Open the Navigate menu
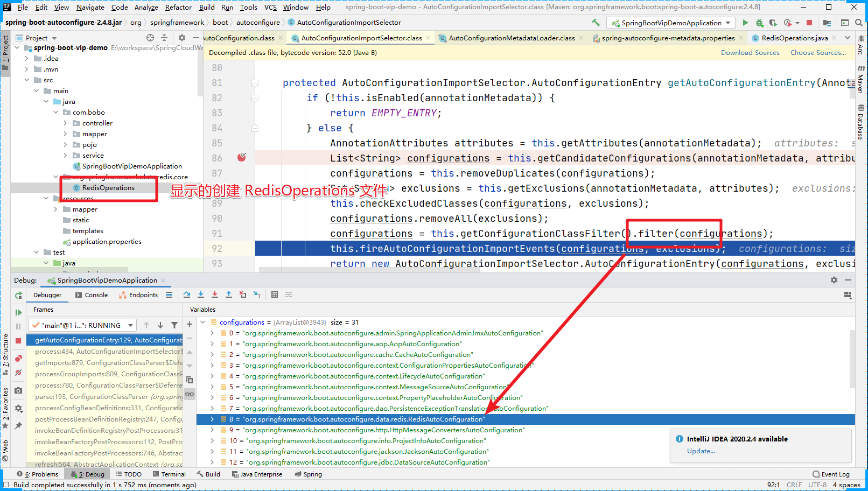Screen dimensions: 868x491 coord(90,7)
